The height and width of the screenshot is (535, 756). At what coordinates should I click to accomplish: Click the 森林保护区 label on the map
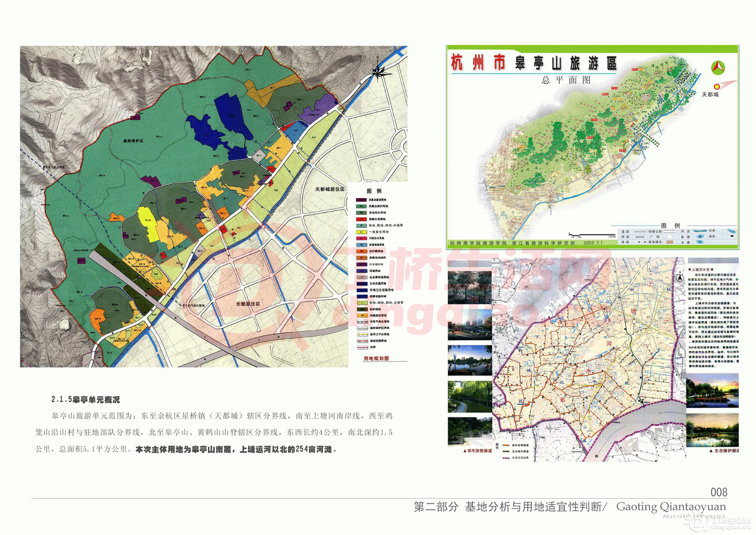pos(134,141)
